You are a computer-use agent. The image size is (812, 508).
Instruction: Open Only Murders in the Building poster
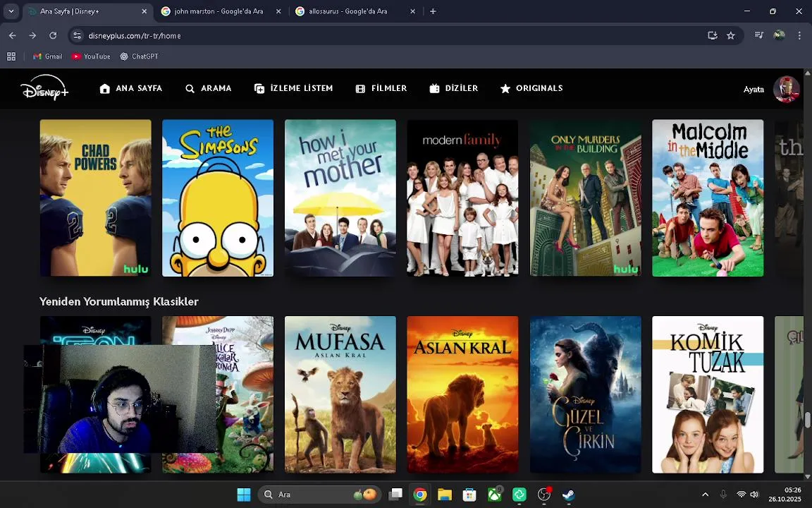coord(585,198)
